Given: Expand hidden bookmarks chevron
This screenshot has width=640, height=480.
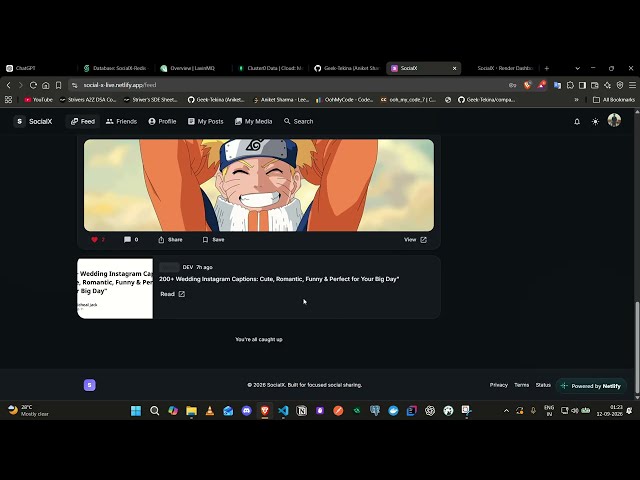Looking at the screenshot, I should [576, 100].
